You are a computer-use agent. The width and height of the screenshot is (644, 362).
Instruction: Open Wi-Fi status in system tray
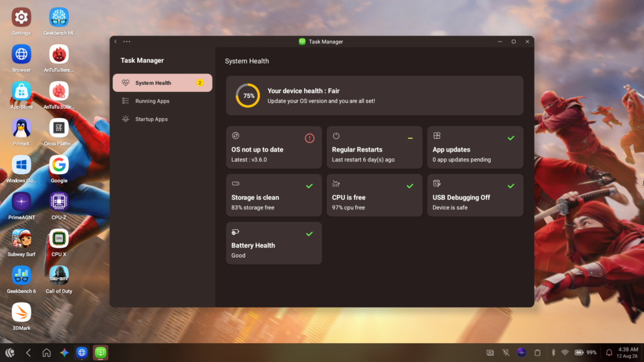point(565,353)
